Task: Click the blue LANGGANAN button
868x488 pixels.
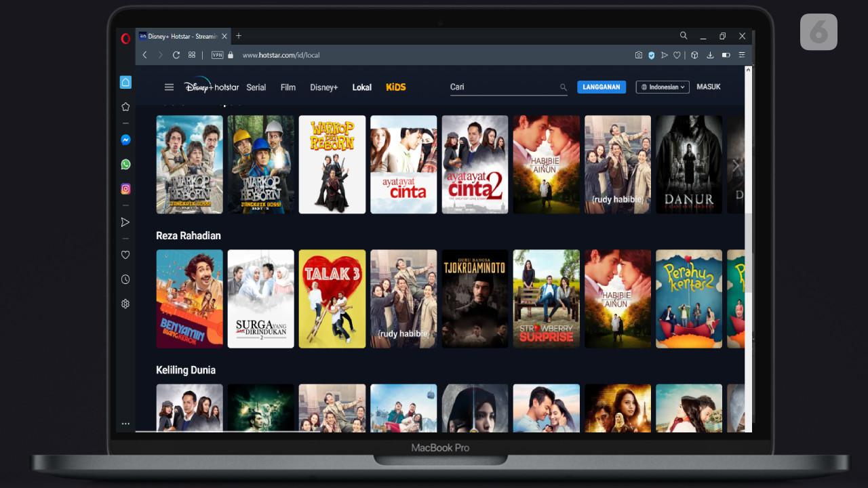Action: pos(601,87)
